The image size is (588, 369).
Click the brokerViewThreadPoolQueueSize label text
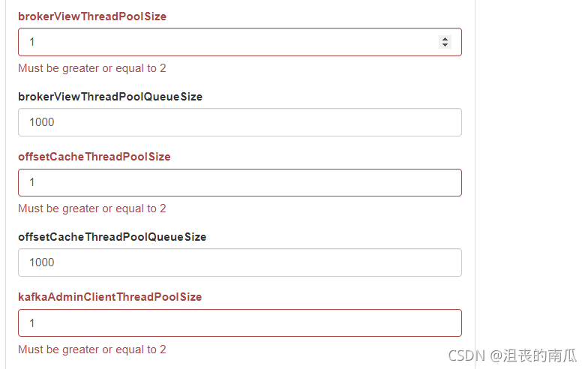click(110, 97)
